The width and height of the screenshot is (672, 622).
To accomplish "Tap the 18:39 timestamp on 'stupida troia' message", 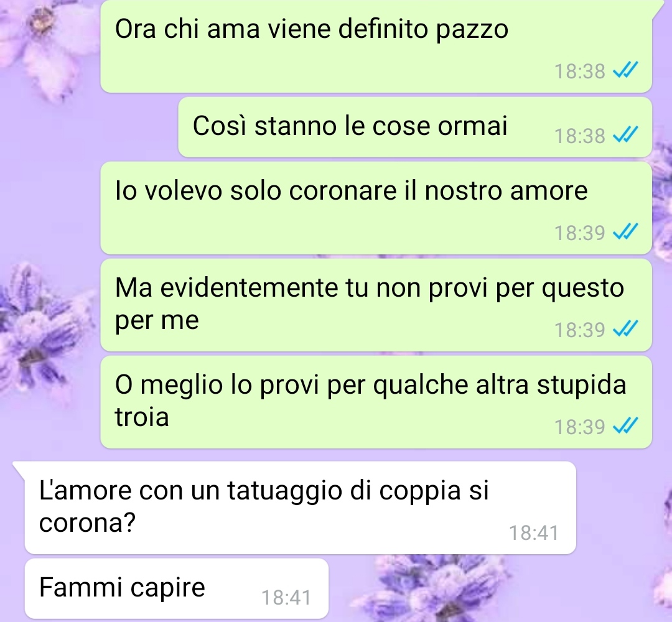I will [x=579, y=427].
